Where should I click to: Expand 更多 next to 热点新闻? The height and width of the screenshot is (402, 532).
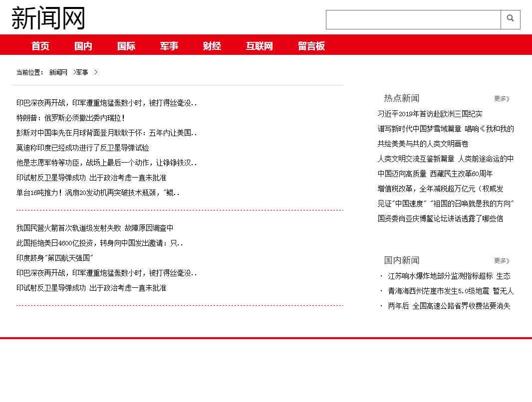pos(502,99)
